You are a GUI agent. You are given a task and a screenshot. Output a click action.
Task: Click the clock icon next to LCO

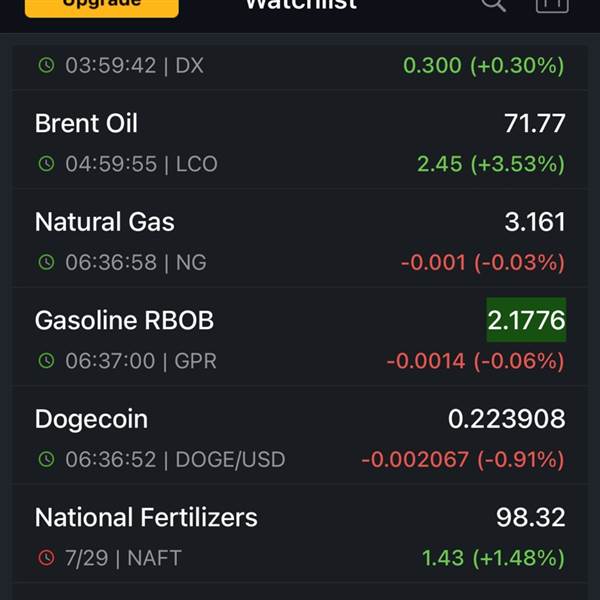pyautogui.click(x=46, y=164)
